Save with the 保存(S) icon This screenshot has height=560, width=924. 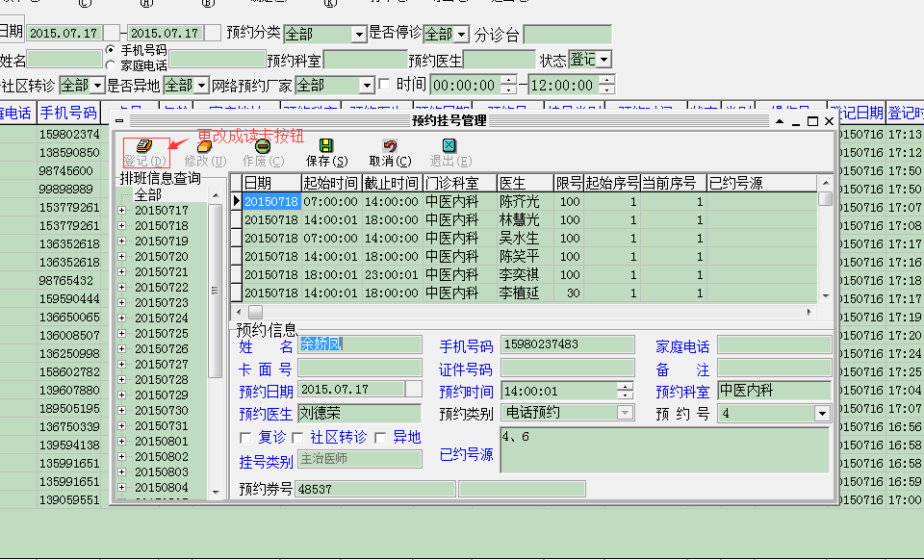326,145
